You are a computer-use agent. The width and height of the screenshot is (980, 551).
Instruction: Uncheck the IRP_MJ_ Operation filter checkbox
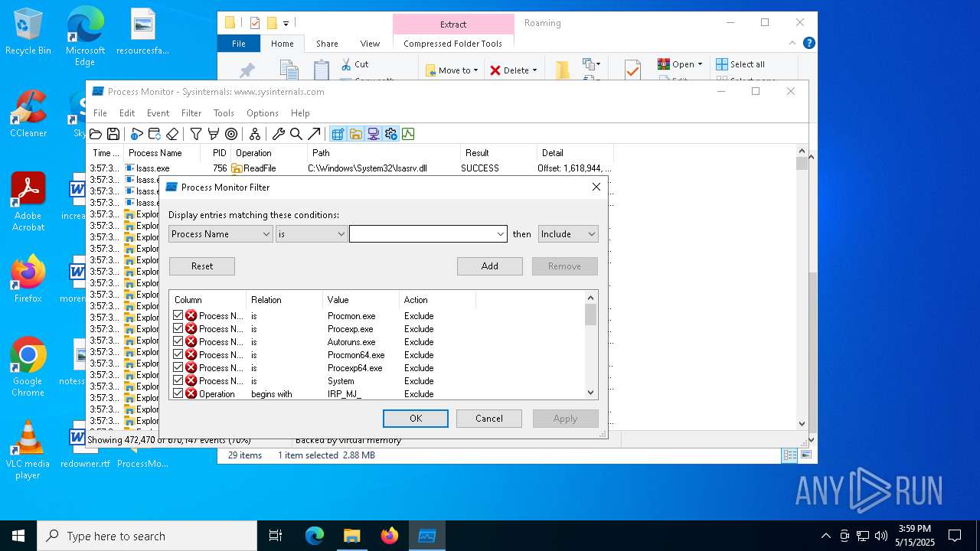pos(178,393)
